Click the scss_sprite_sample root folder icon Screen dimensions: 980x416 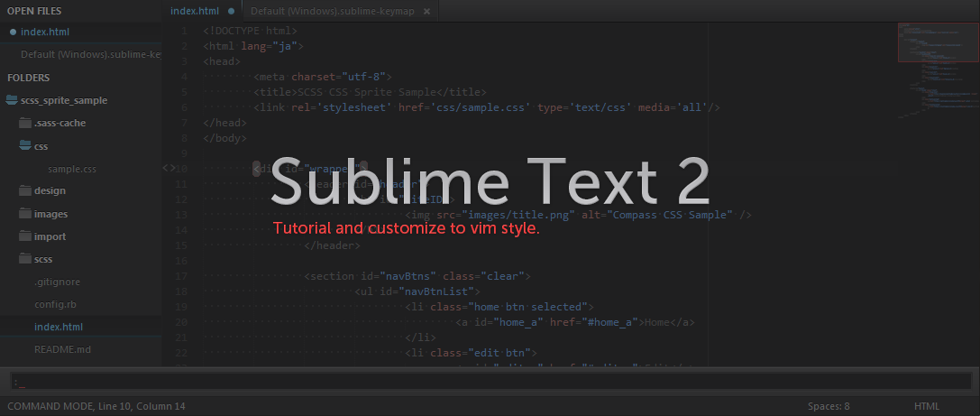(x=11, y=100)
